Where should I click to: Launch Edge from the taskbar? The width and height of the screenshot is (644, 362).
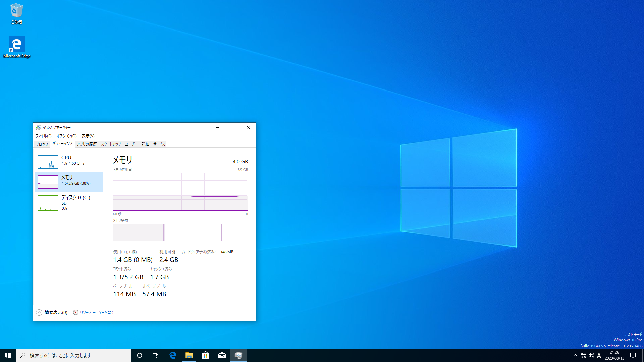173,355
